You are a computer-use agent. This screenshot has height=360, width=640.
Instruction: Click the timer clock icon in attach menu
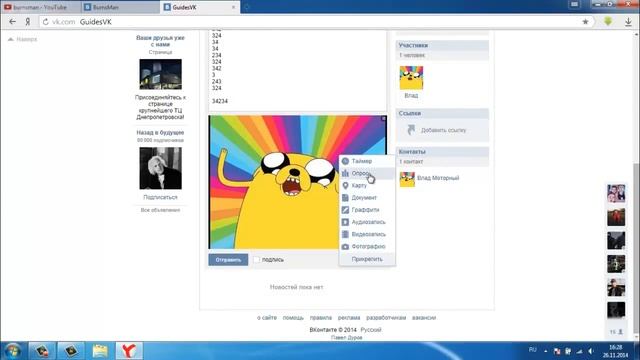[x=345, y=161]
